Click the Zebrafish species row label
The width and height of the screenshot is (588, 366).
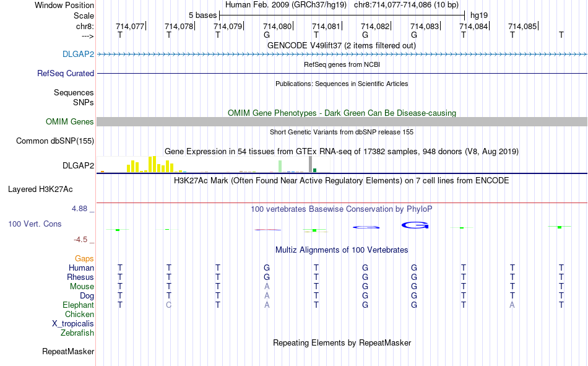[77, 333]
